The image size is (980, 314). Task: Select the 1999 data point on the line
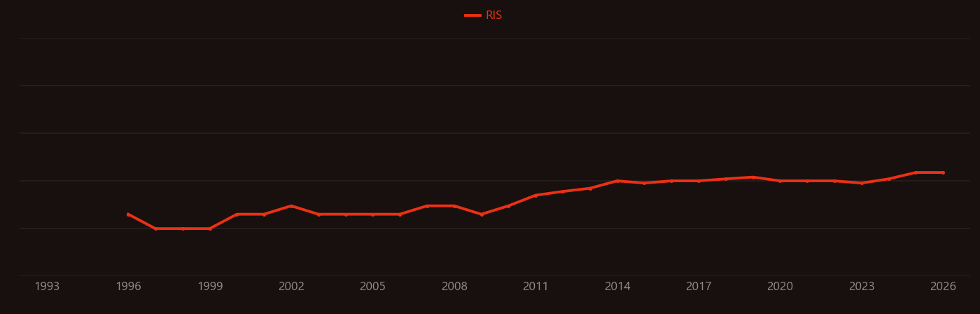pyautogui.click(x=210, y=228)
